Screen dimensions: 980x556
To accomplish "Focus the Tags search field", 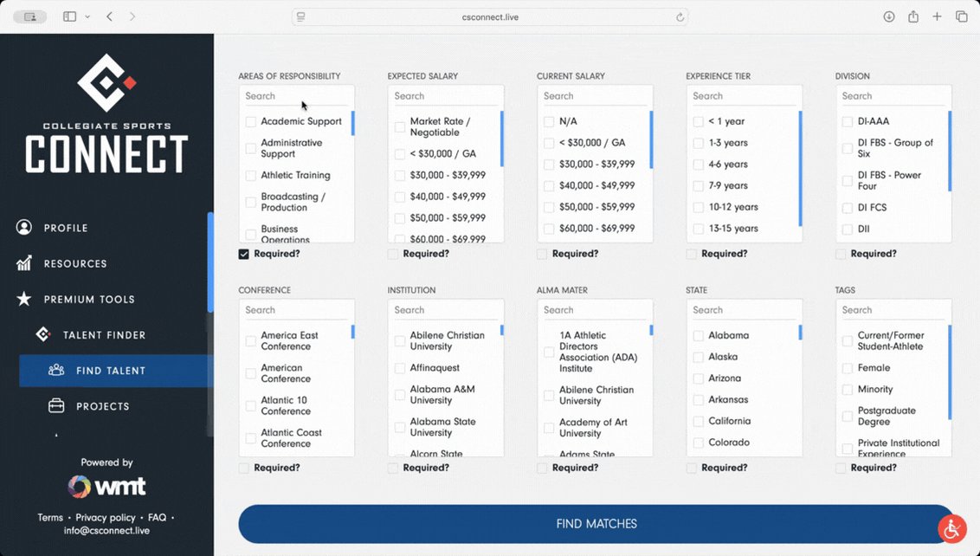I will (893, 310).
